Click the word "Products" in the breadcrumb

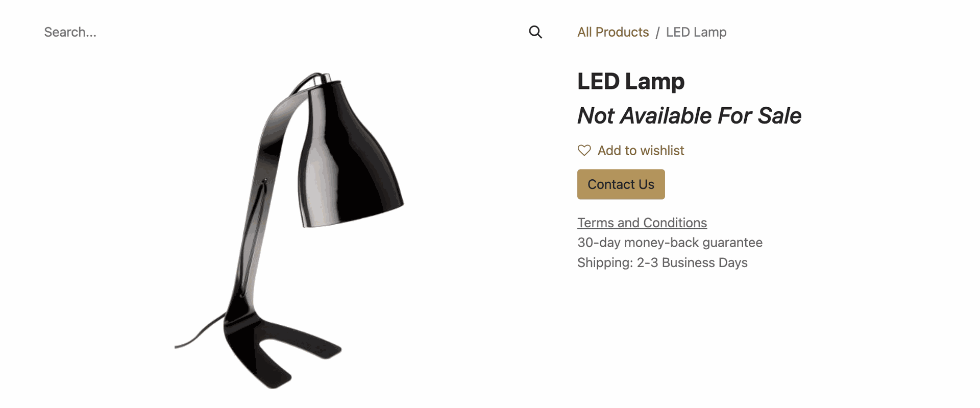622,32
